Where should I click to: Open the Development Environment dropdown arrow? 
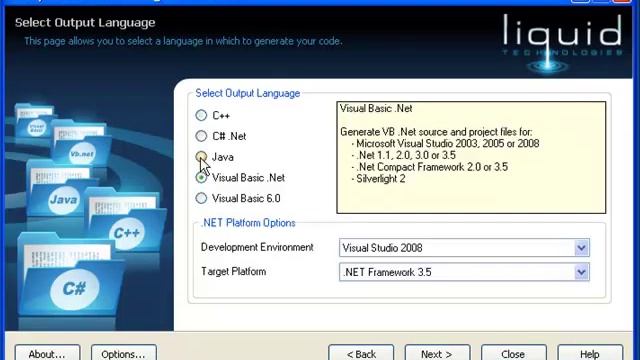coord(582,248)
